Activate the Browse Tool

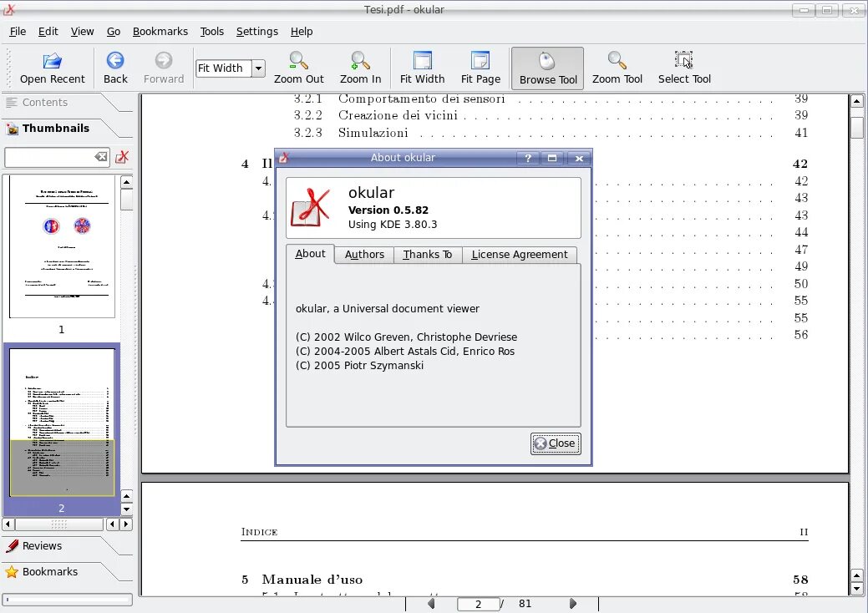coord(547,68)
